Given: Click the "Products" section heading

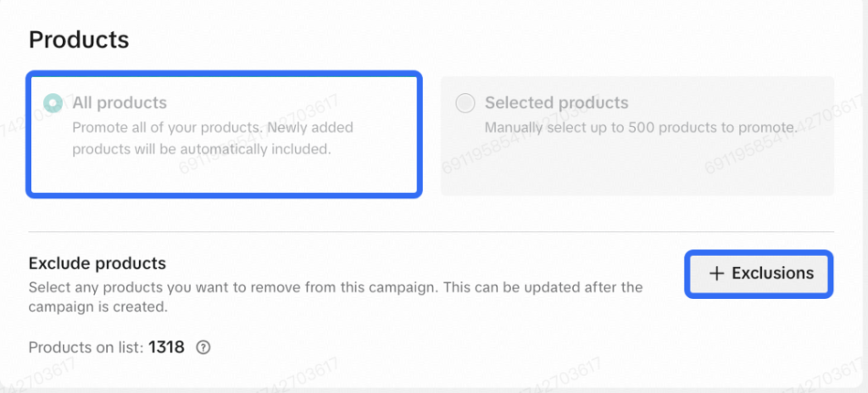Looking at the screenshot, I should [x=79, y=40].
